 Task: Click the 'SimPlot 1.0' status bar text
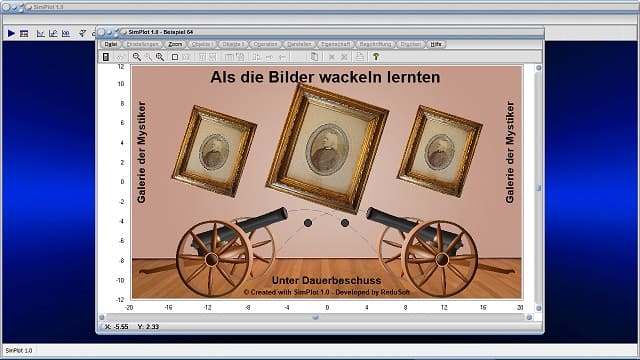coord(19,351)
